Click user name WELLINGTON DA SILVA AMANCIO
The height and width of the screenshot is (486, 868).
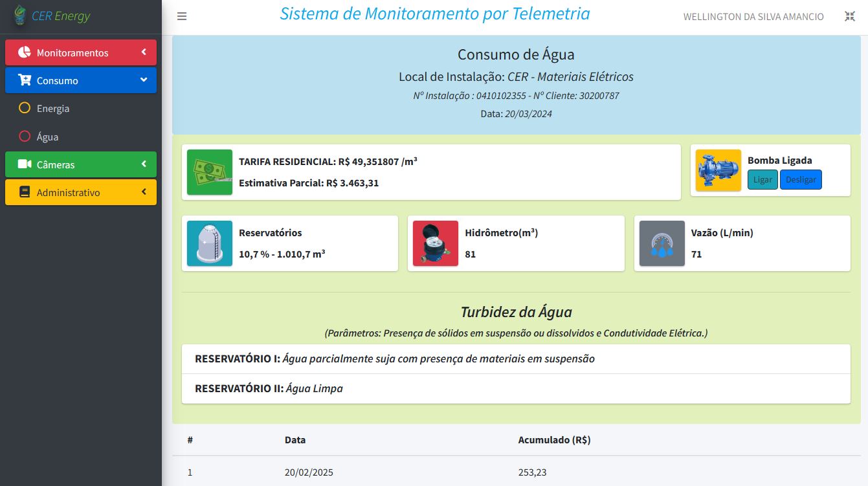(x=753, y=17)
